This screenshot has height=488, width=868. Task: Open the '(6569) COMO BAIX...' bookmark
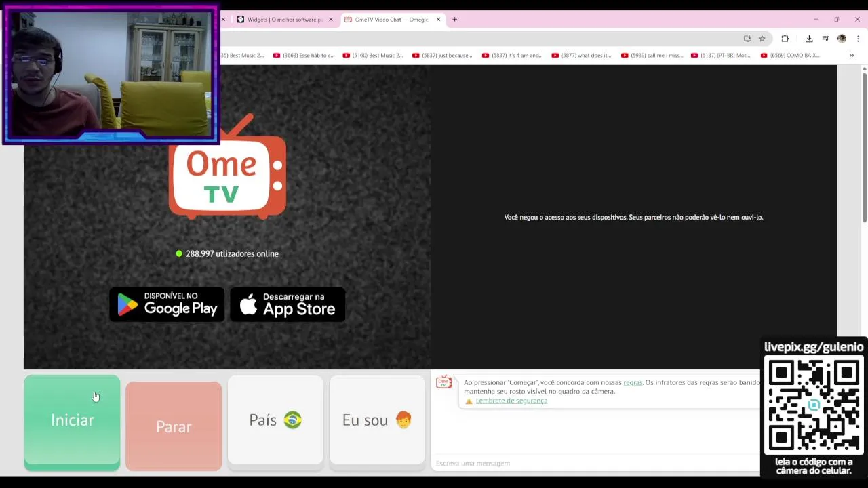(x=790, y=56)
